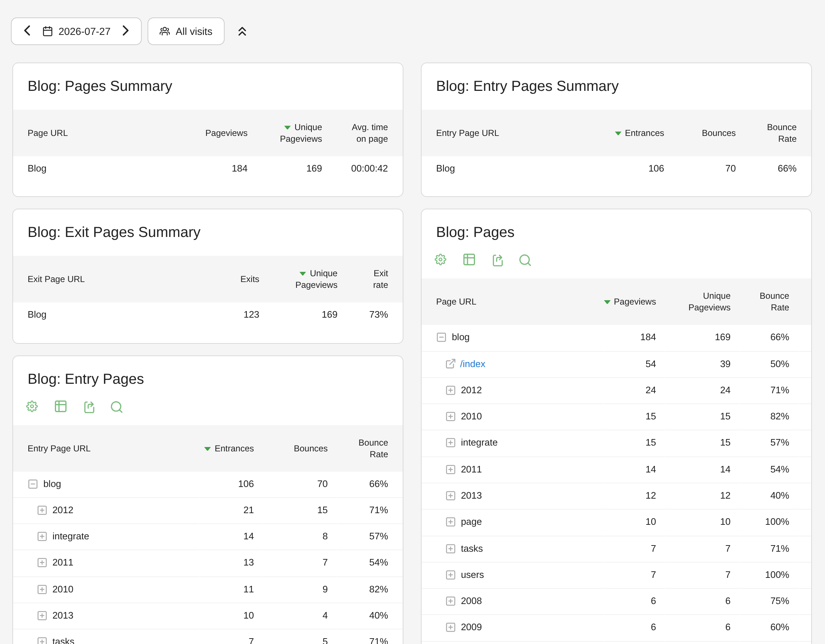Expand the 2012 row in Blog: Pages
The width and height of the screenshot is (825, 644).
coord(450,390)
